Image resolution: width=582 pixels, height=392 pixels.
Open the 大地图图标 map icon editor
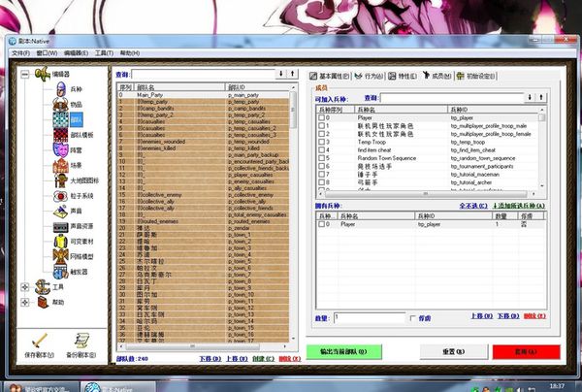pyautogui.click(x=60, y=180)
